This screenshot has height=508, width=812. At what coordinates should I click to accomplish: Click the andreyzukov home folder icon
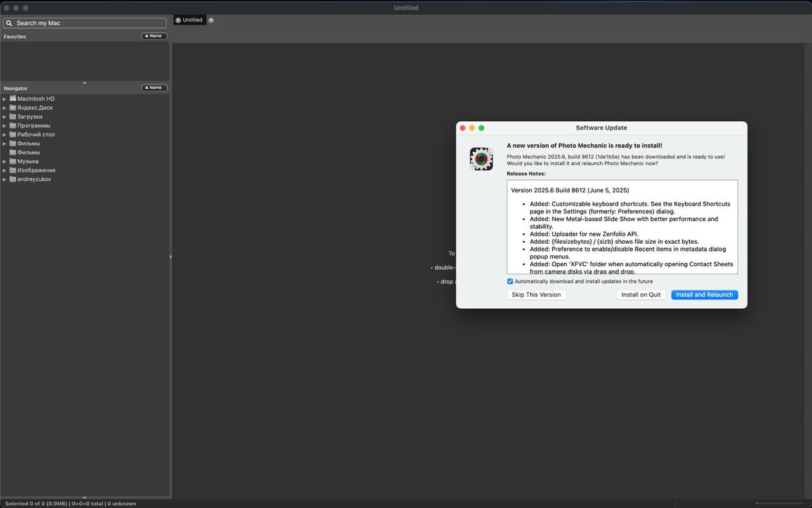pyautogui.click(x=12, y=179)
